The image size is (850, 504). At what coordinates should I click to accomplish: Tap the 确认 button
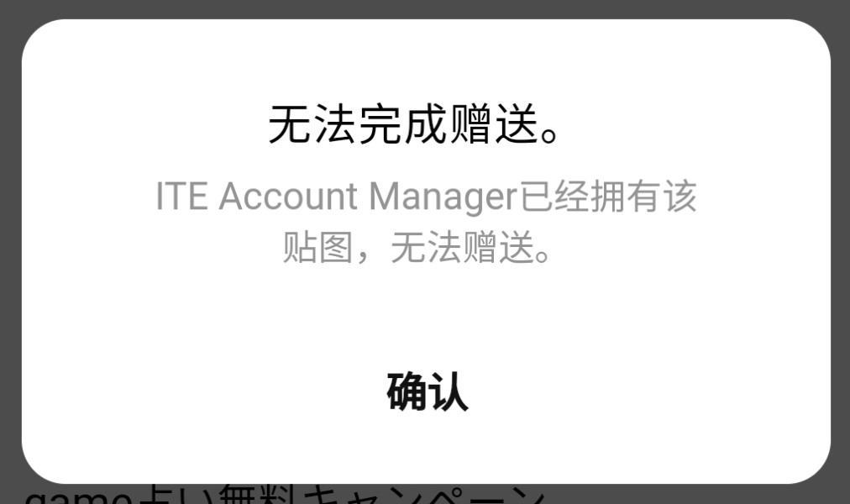point(428,391)
